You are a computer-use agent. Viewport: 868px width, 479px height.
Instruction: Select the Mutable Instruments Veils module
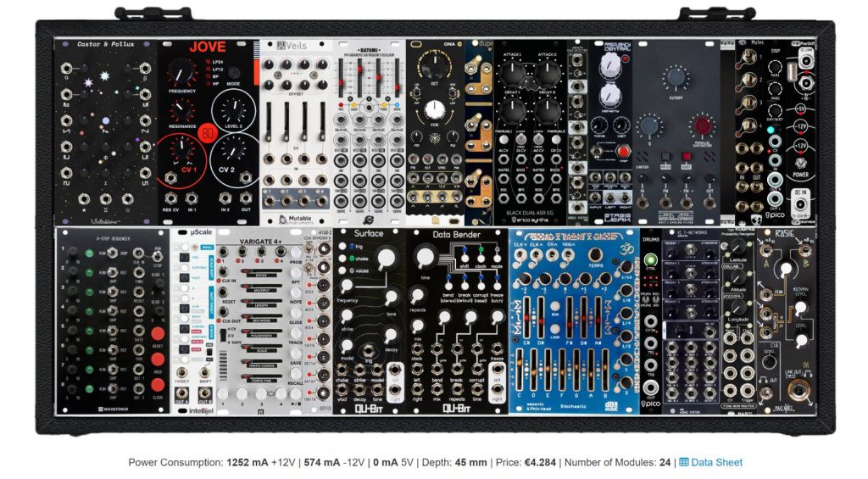click(x=296, y=132)
